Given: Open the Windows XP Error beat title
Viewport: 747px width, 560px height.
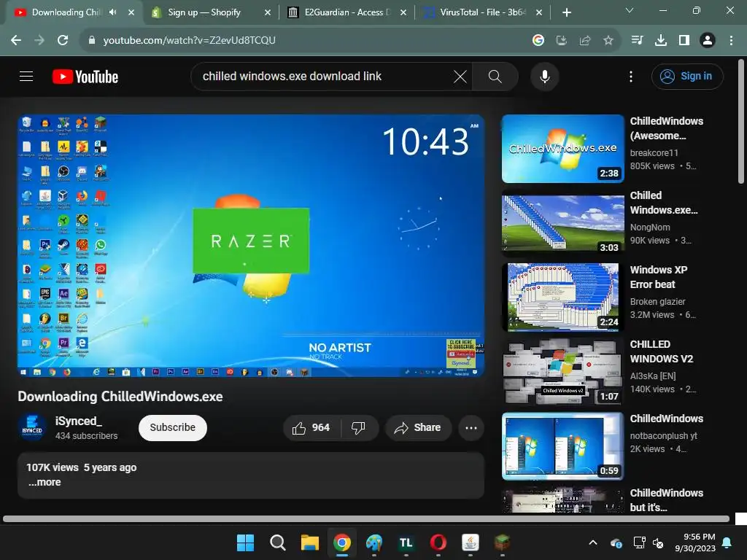Looking at the screenshot, I should click(x=659, y=277).
